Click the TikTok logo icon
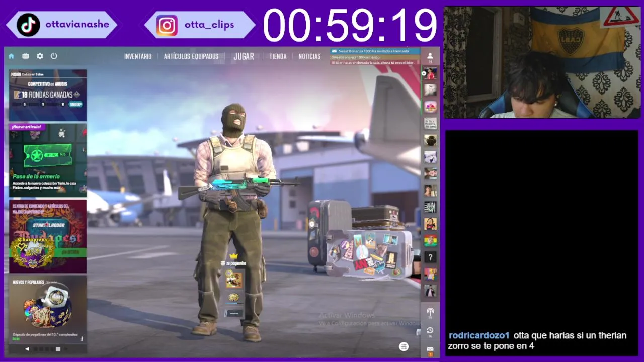Image resolution: width=644 pixels, height=362 pixels. click(x=28, y=25)
